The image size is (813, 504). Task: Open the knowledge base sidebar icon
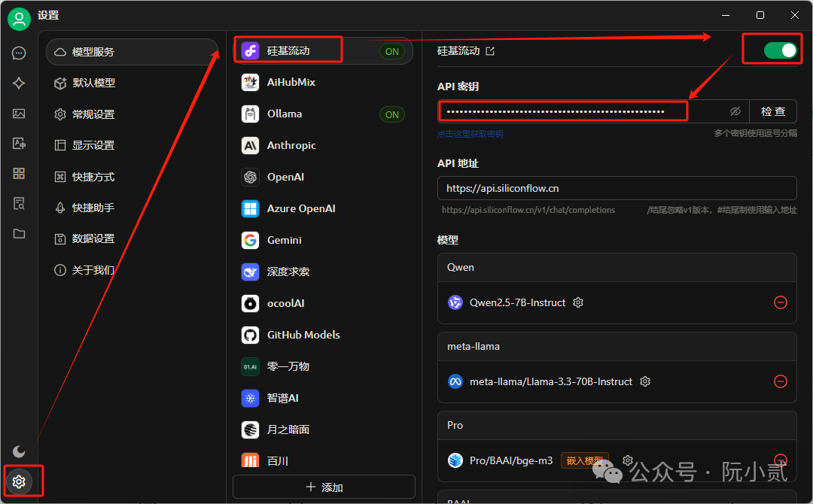pyautogui.click(x=19, y=204)
